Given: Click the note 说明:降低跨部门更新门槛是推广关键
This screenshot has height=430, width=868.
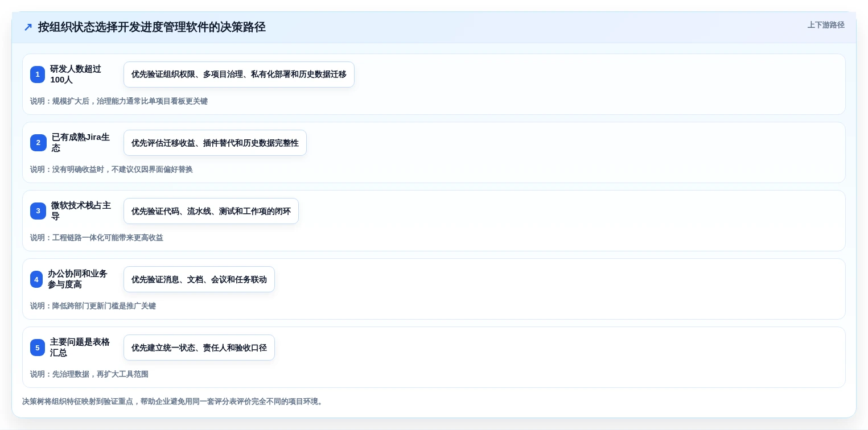Looking at the screenshot, I should pos(93,306).
